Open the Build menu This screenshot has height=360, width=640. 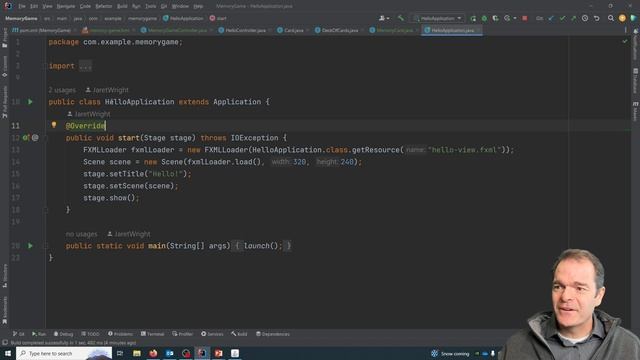point(122,6)
